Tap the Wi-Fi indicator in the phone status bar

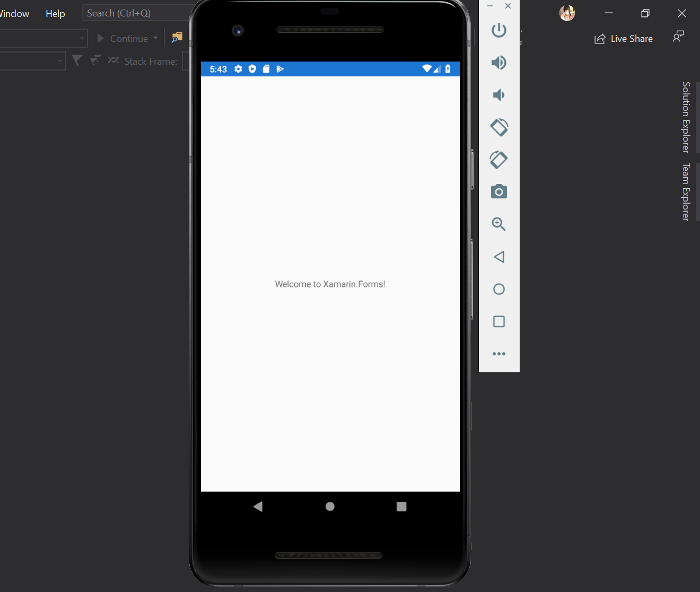(x=427, y=68)
